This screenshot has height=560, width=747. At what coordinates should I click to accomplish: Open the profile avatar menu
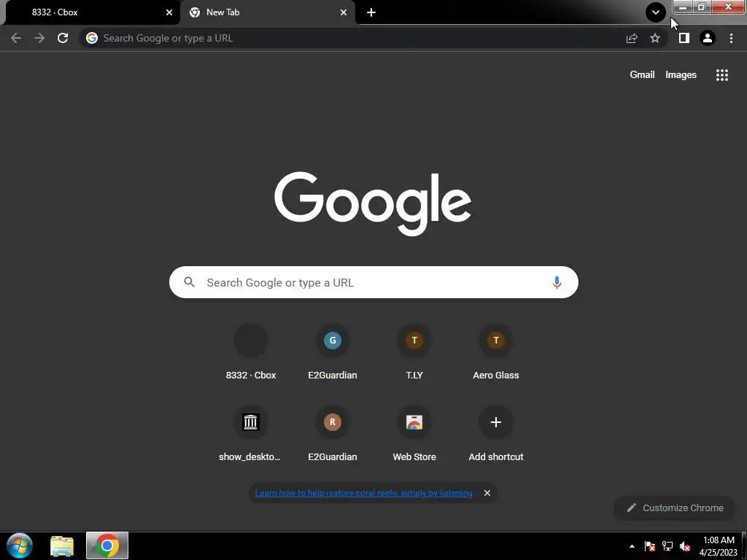(x=708, y=38)
